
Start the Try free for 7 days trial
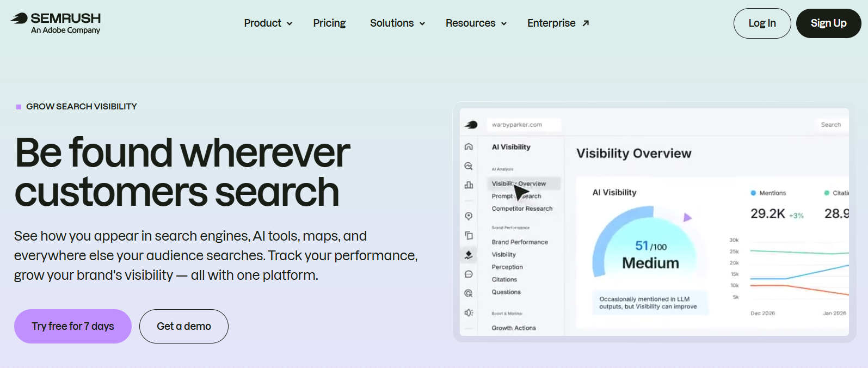73,326
